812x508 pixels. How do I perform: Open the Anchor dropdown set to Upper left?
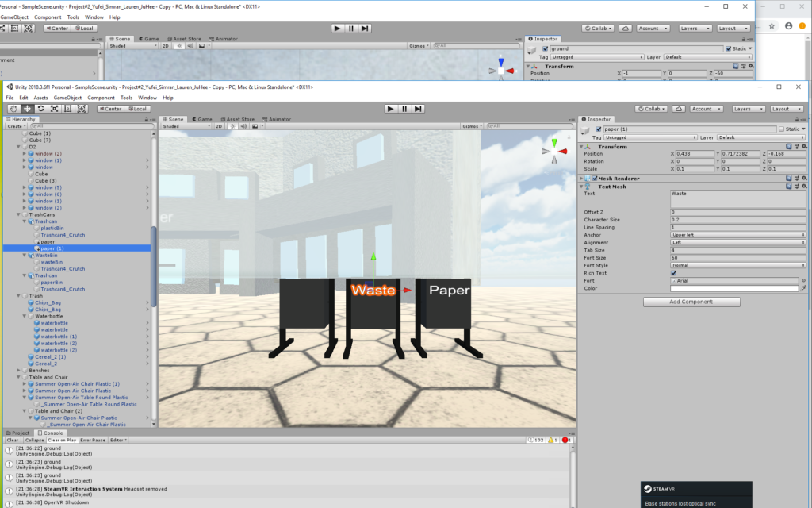(x=737, y=235)
